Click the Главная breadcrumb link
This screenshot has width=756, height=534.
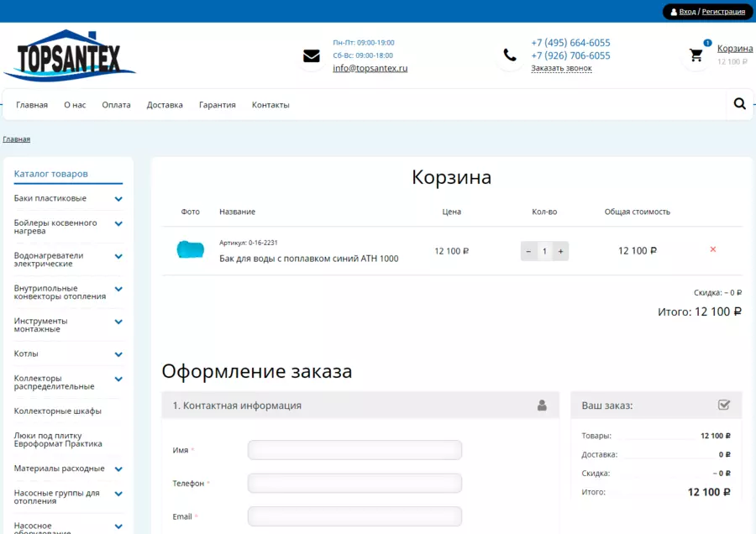(17, 139)
